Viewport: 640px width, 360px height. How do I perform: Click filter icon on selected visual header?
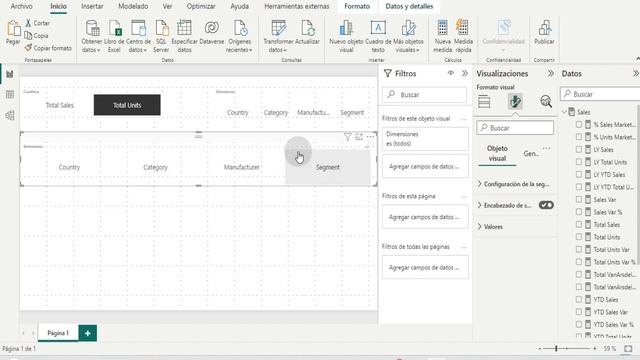[x=347, y=137]
